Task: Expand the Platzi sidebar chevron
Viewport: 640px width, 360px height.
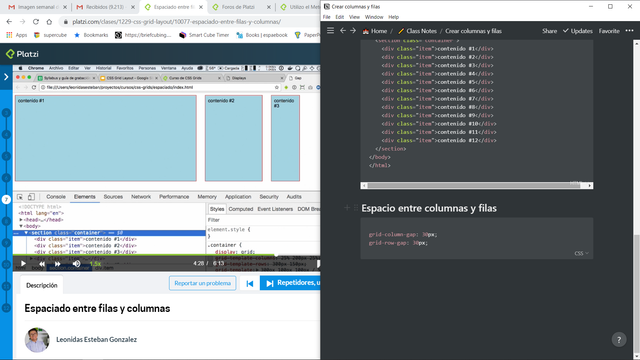Action: [x=6, y=76]
